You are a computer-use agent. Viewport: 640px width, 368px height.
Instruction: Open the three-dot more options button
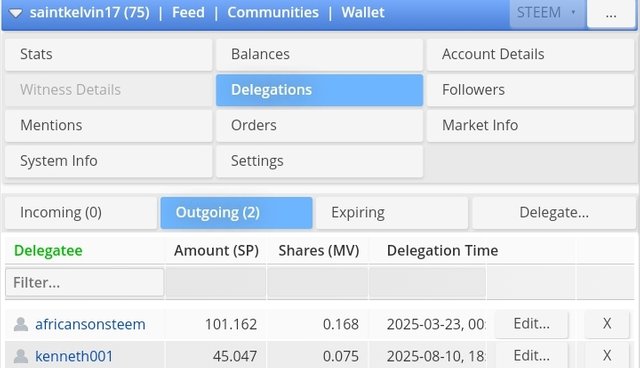tap(611, 14)
